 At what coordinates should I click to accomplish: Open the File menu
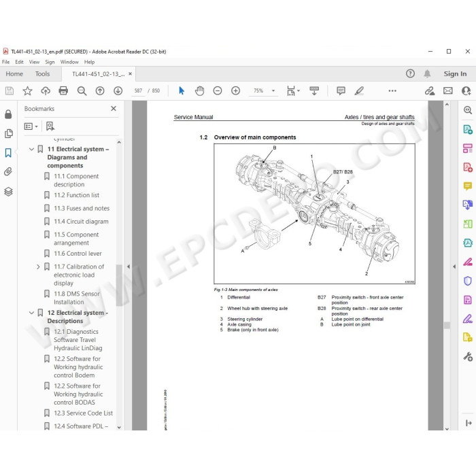(5, 62)
